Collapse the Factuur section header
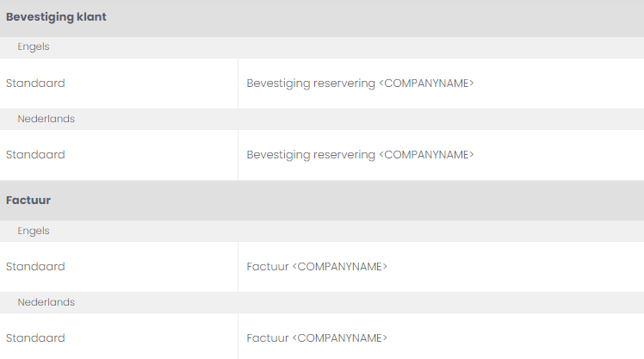644x359 pixels. pos(28,200)
